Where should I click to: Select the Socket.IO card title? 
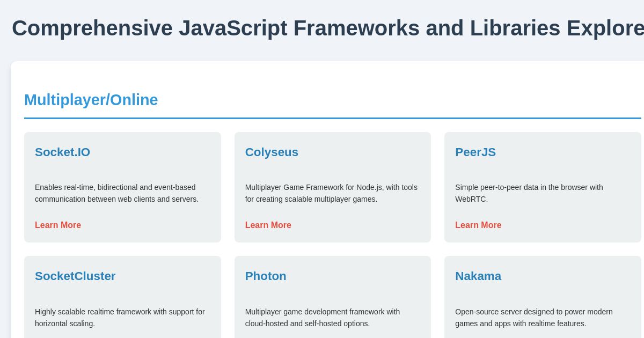pos(62,152)
